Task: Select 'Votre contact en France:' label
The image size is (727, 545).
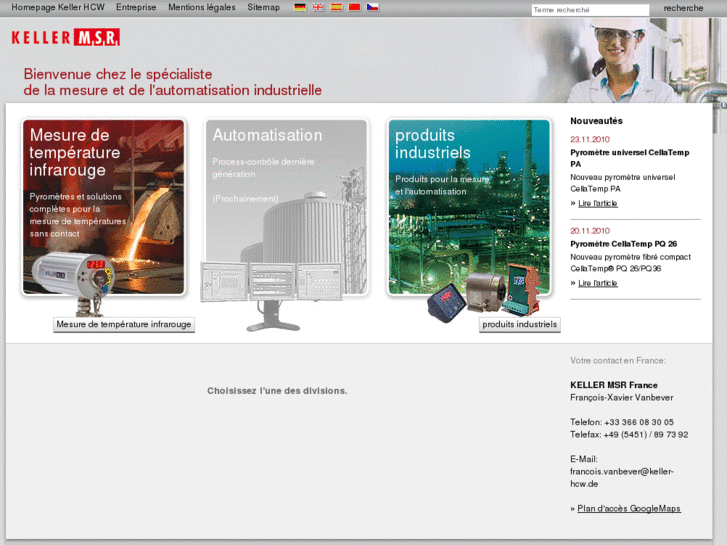Action: pyautogui.click(x=618, y=360)
